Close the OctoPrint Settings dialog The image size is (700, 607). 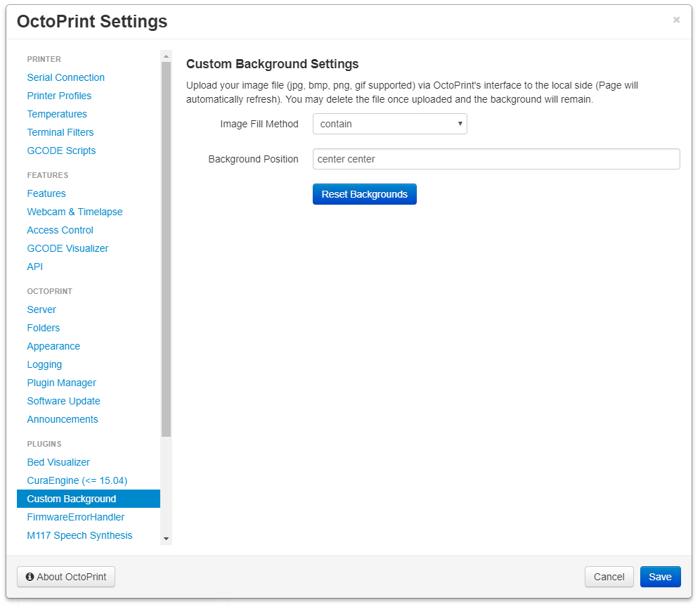(676, 20)
